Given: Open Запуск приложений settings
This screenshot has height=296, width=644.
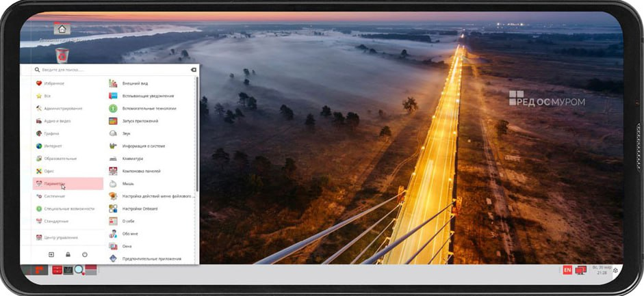Looking at the screenshot, I should 151,121.
